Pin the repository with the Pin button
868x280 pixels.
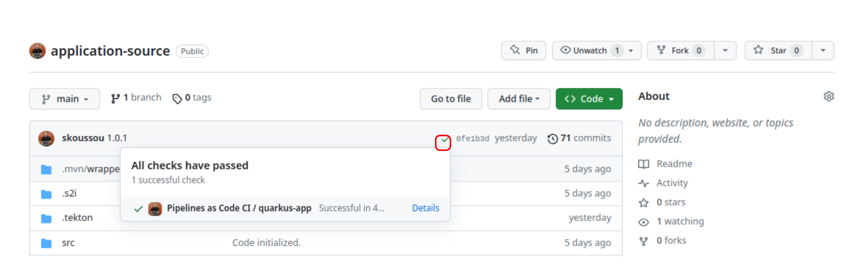(x=524, y=51)
